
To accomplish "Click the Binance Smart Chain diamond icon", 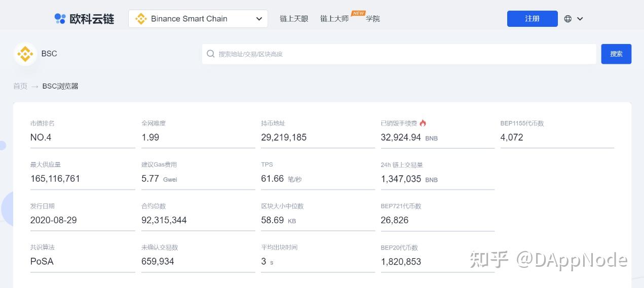I will coord(141,19).
